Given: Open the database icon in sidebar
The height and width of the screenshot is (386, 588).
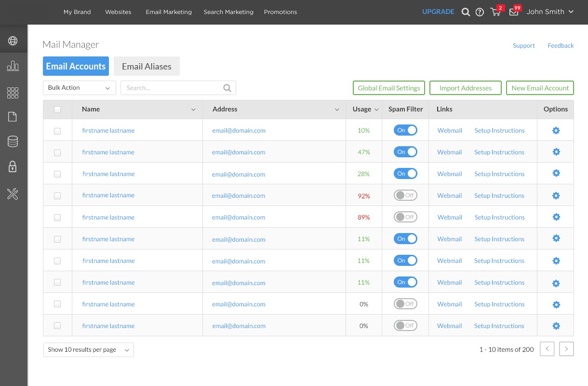Looking at the screenshot, I should coord(13,141).
